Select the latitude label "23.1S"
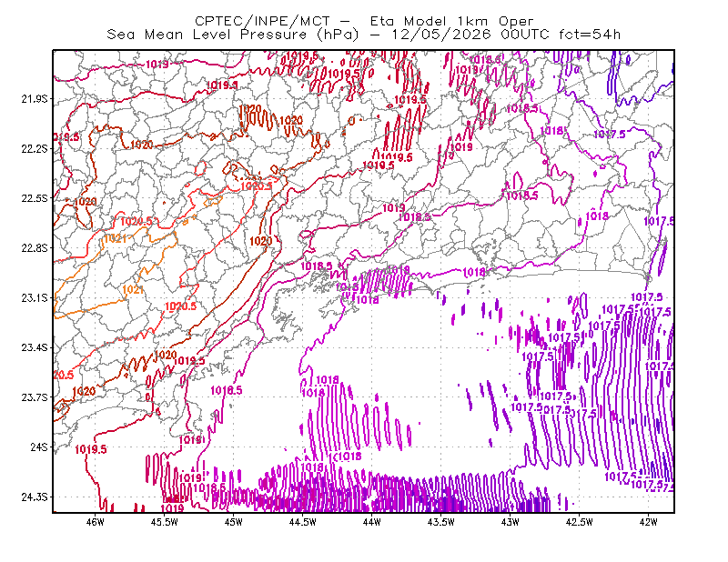This screenshot has height=562, width=728. (x=35, y=297)
